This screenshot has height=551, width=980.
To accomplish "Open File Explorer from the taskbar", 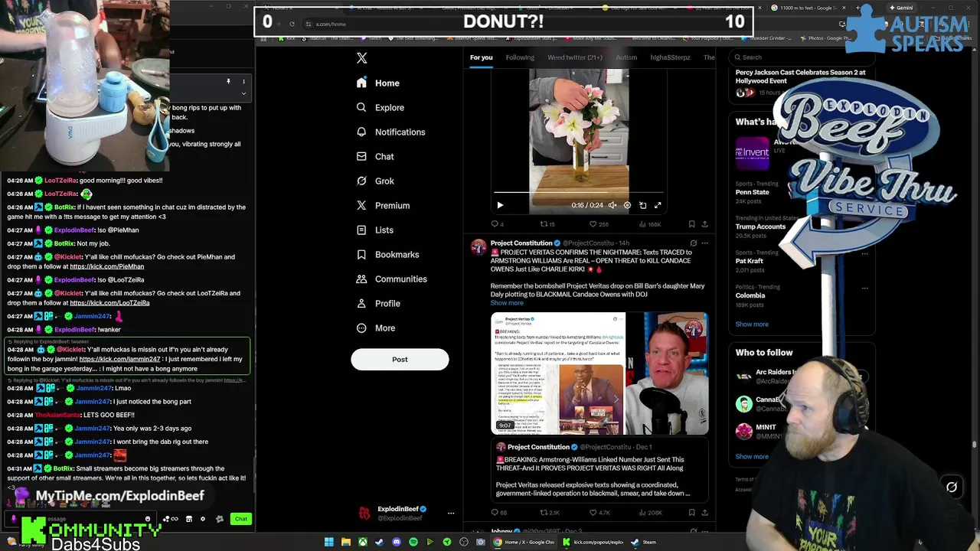I will (346, 542).
